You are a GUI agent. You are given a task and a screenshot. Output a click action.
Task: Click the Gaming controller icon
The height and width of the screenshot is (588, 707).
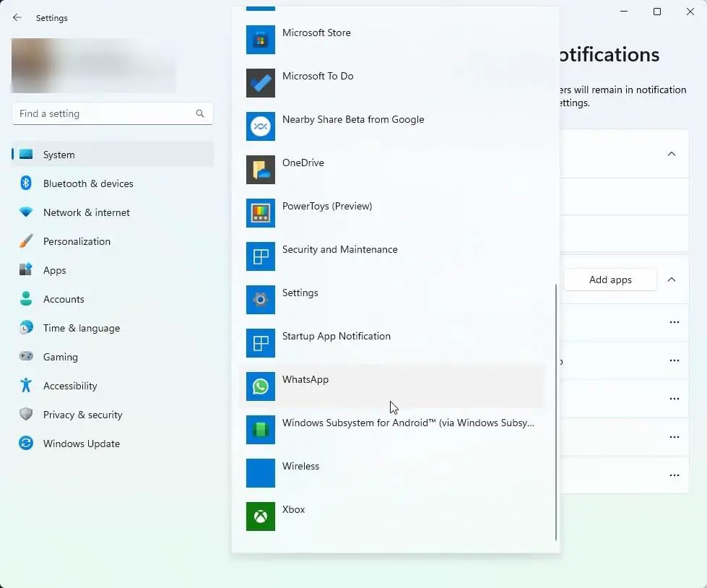pos(26,356)
